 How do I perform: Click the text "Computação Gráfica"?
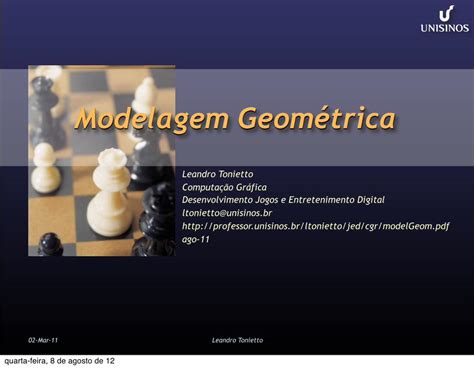click(x=224, y=187)
